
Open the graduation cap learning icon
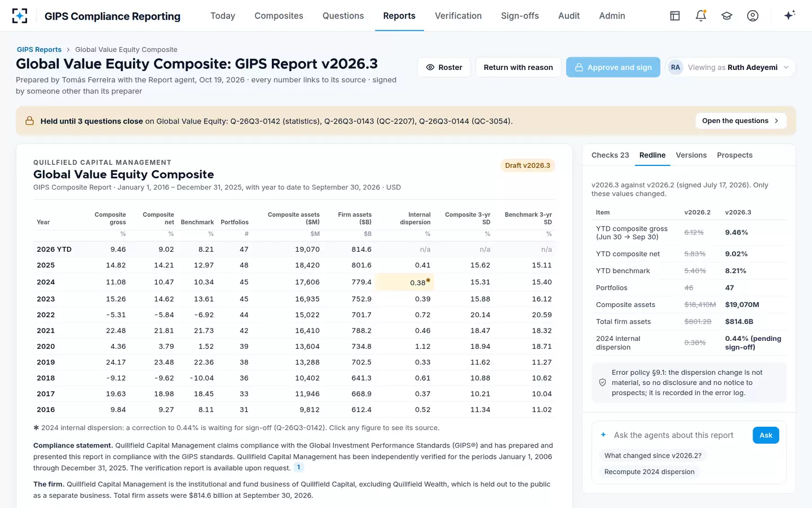point(727,16)
